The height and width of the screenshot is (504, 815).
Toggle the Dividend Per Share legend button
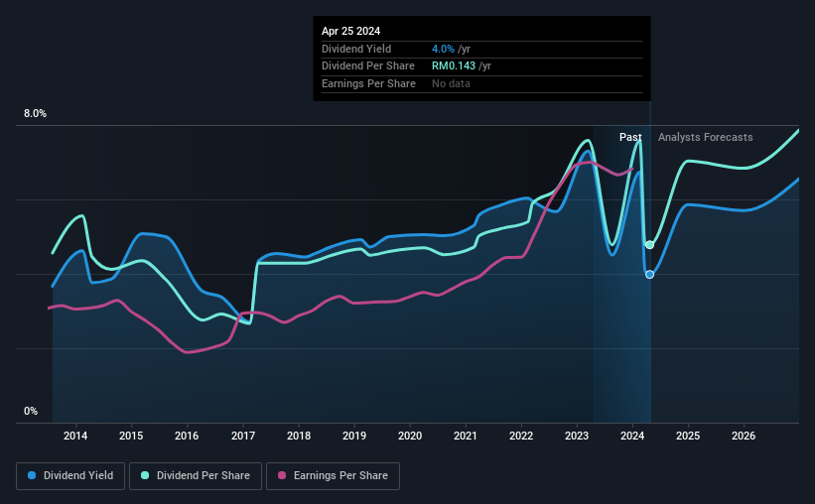point(196,475)
